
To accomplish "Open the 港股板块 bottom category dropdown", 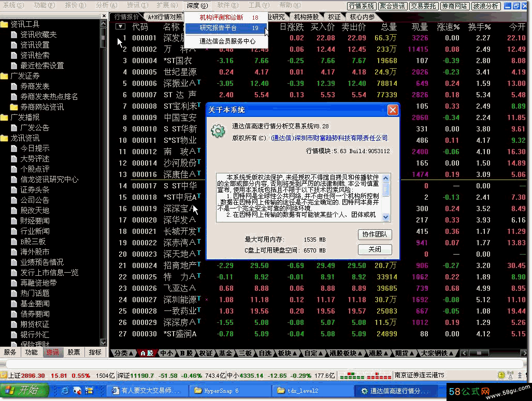I will 347,353.
